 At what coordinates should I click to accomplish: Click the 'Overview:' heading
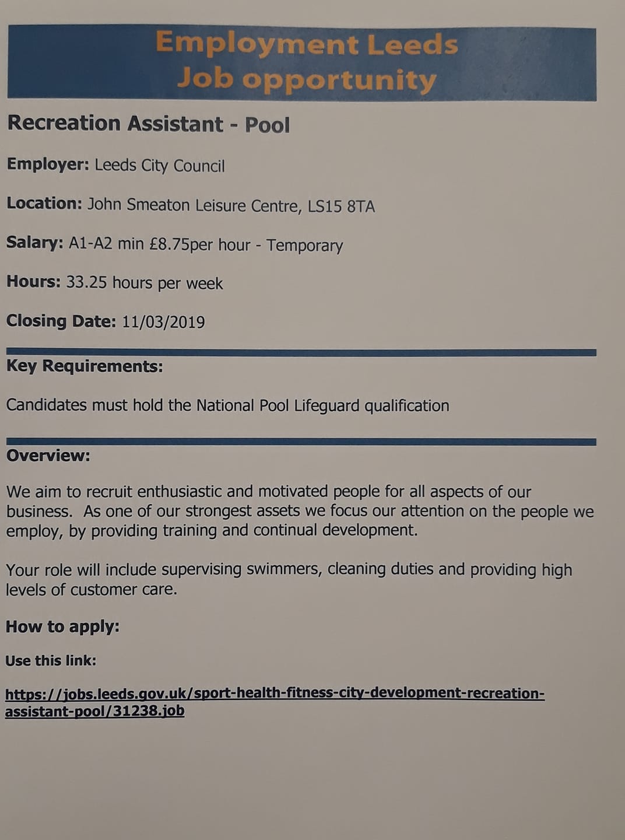pos(48,456)
